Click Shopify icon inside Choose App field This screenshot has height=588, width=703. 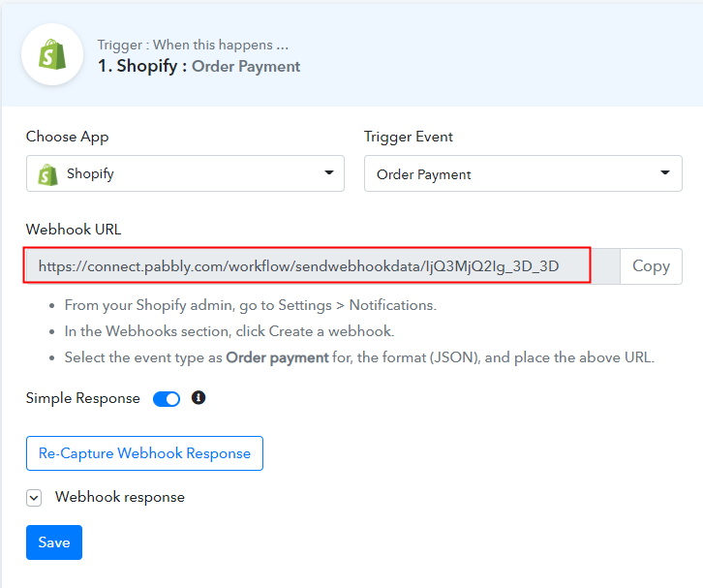point(47,174)
